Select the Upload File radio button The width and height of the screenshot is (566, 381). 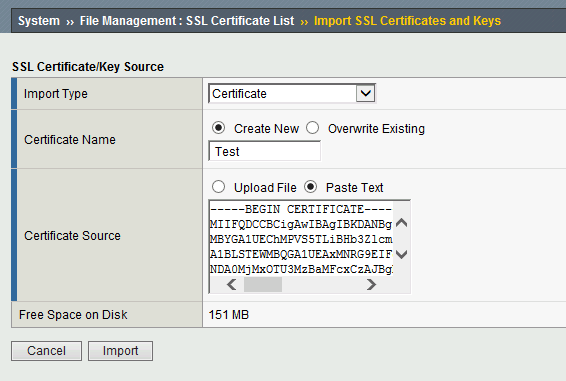pos(218,187)
